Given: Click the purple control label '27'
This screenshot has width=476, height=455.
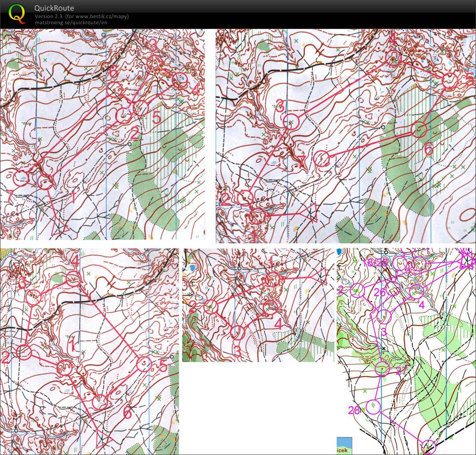Looking at the screenshot, I should (x=402, y=370).
